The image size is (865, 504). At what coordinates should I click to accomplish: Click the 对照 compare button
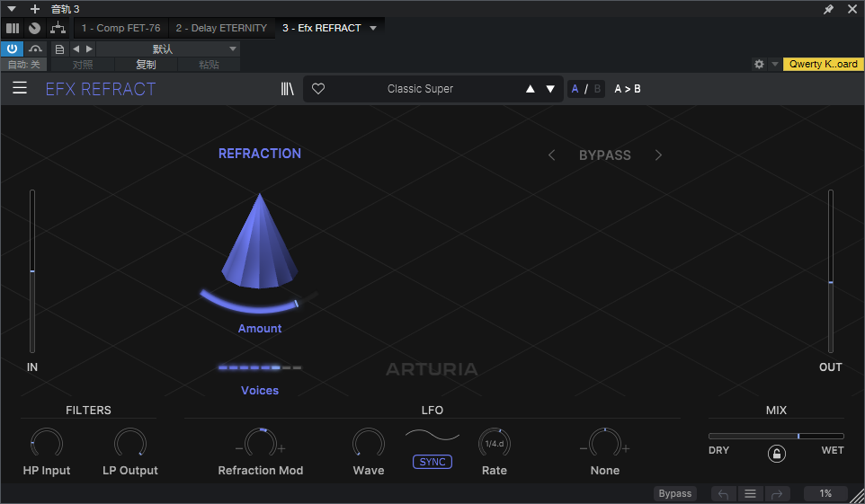(83, 65)
